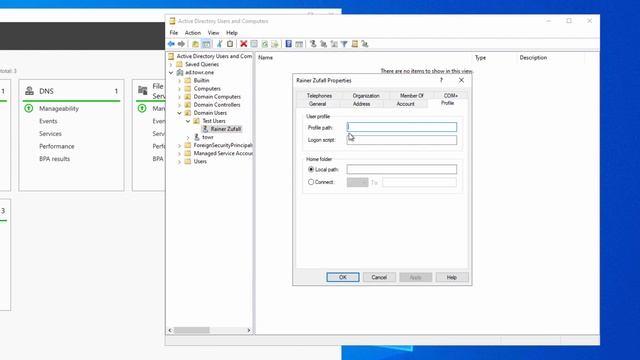Click the DNS server icon in Server Manager
Image resolution: width=640 pixels, height=360 pixels.
pos(29,91)
